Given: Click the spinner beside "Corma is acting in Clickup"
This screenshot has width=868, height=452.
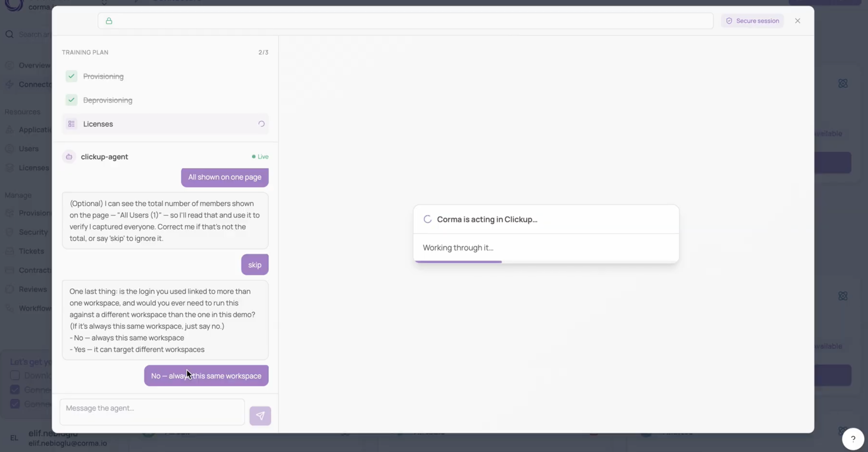Looking at the screenshot, I should 428,219.
